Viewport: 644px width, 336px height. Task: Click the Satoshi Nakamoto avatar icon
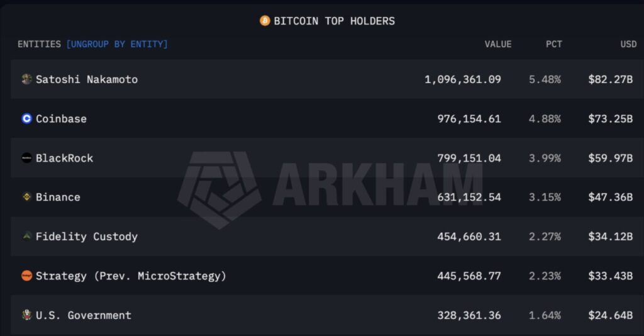(x=26, y=79)
